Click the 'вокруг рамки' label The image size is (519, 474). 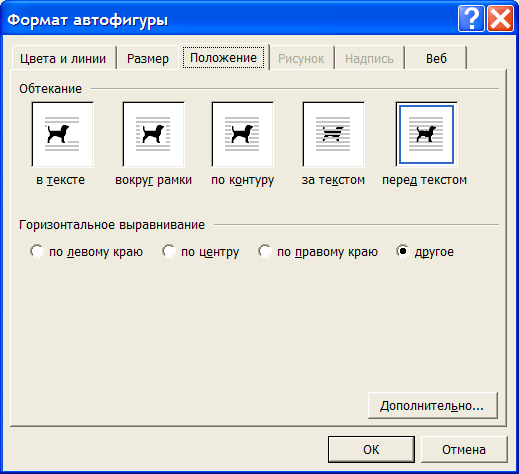click(153, 180)
